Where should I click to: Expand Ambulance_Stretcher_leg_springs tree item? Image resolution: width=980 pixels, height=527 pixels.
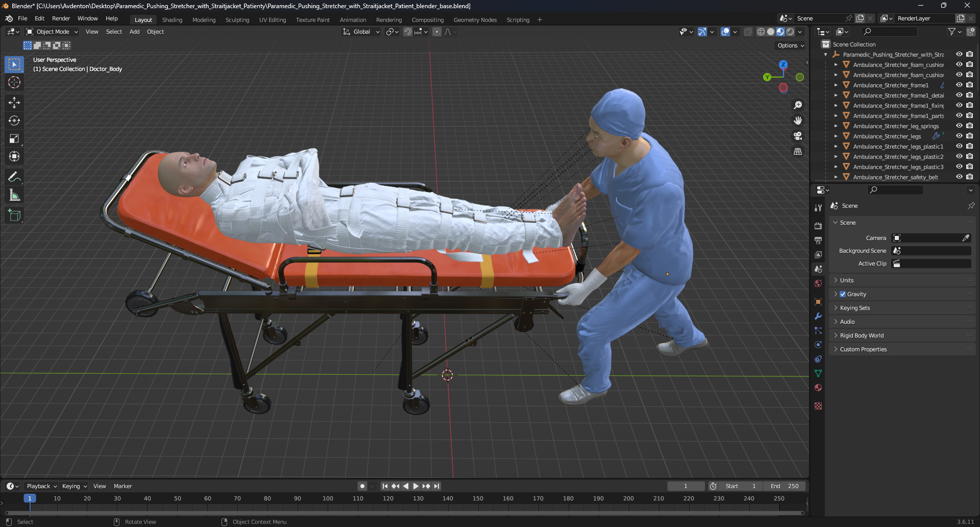click(x=836, y=126)
